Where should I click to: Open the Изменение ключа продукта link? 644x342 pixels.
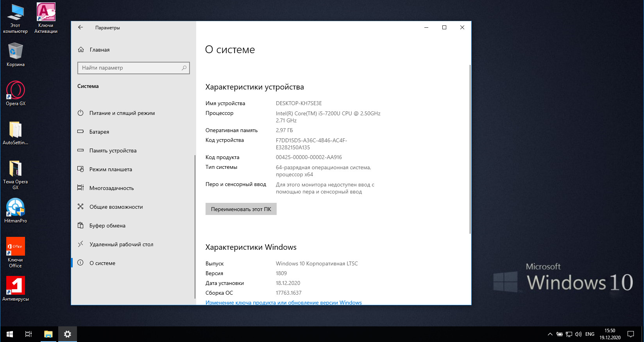pos(284,303)
